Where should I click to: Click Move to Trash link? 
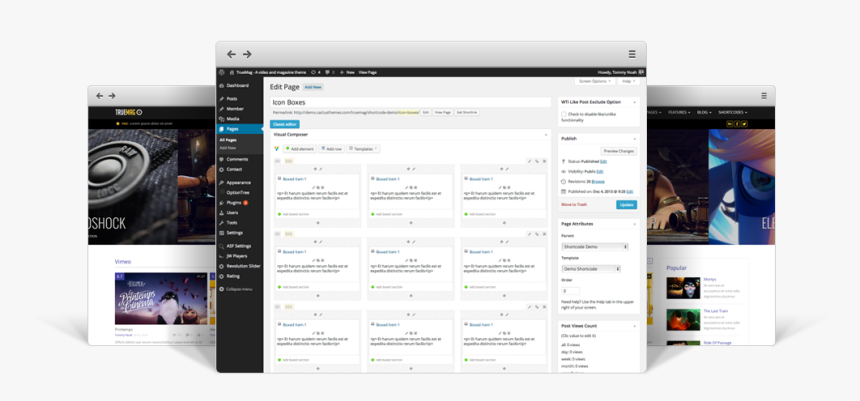(x=574, y=204)
